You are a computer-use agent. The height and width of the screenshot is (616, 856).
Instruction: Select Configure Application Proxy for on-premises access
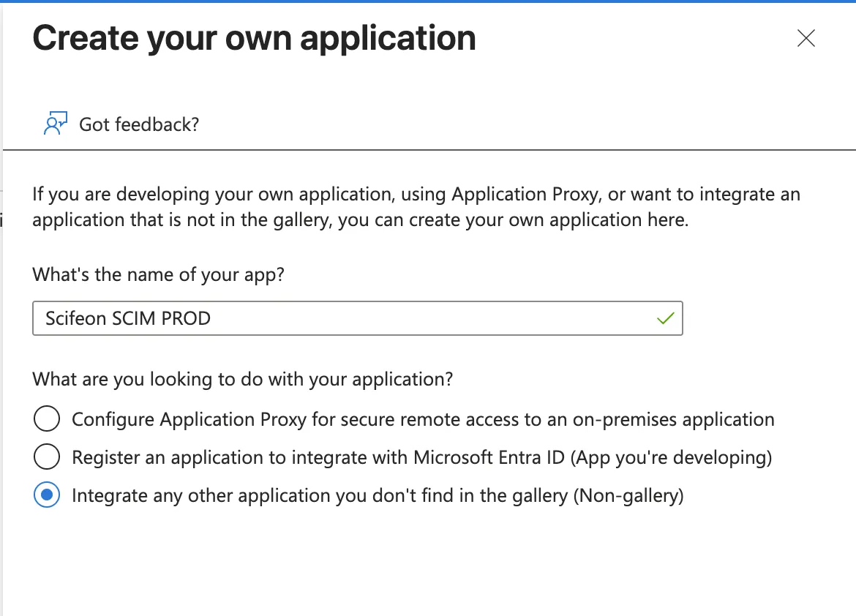[422, 418]
